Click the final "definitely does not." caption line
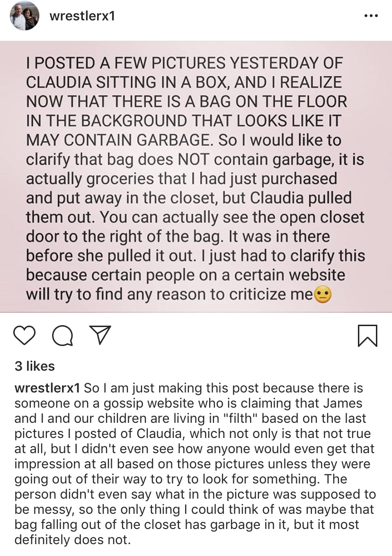392x556 pixels. (72, 540)
